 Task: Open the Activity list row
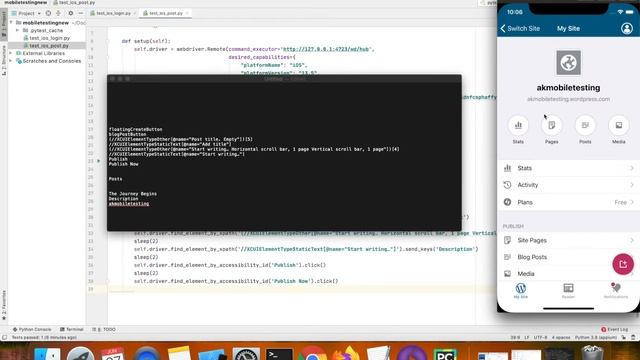(568, 185)
